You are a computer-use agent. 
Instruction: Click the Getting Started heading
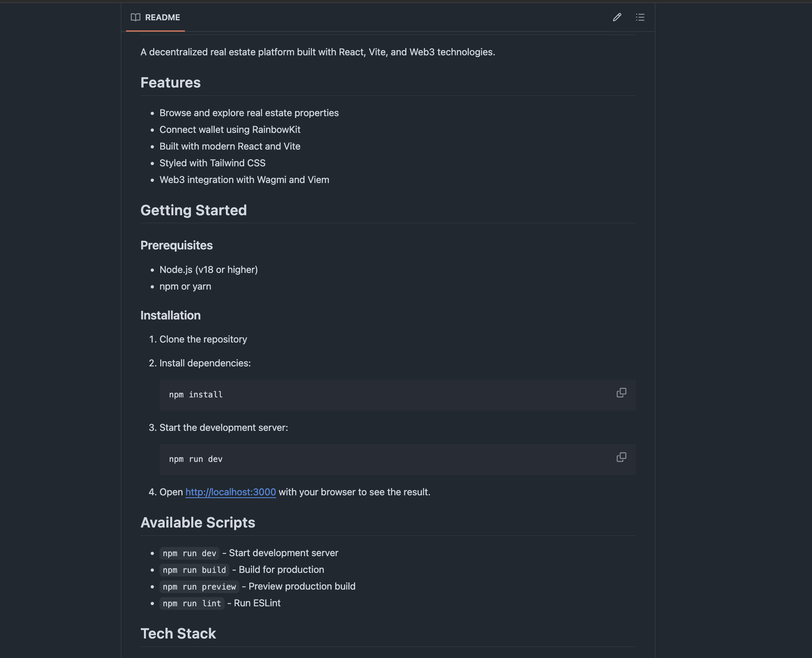click(x=193, y=210)
